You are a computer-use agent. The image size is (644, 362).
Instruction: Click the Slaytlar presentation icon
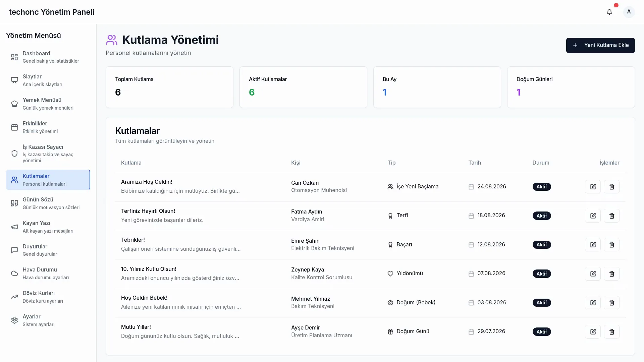tap(14, 80)
